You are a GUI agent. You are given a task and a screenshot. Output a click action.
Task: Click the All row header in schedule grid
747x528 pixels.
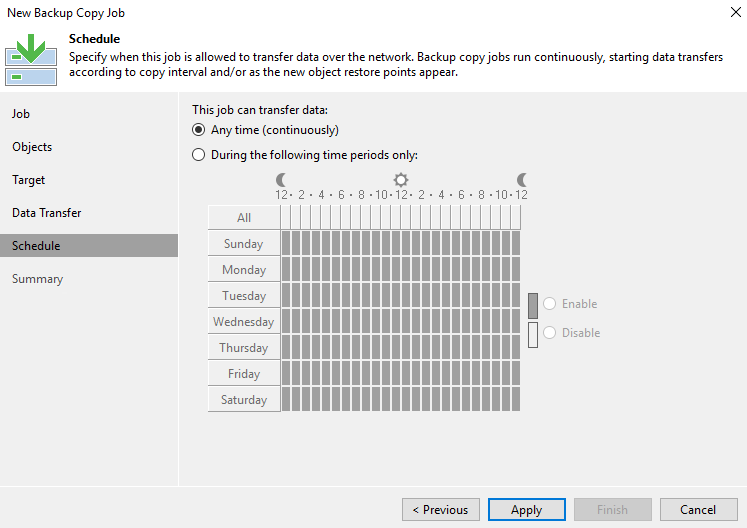click(244, 218)
